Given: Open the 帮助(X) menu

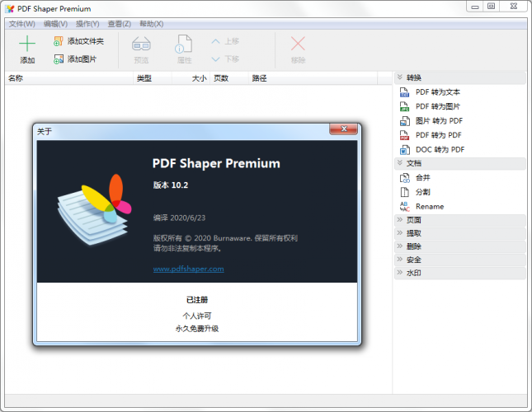Looking at the screenshot, I should (x=152, y=24).
